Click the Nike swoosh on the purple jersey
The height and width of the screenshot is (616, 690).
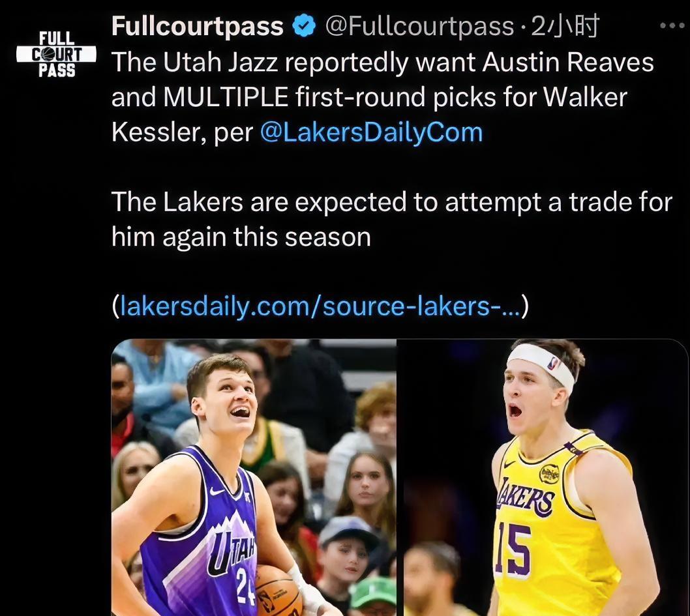(217, 491)
